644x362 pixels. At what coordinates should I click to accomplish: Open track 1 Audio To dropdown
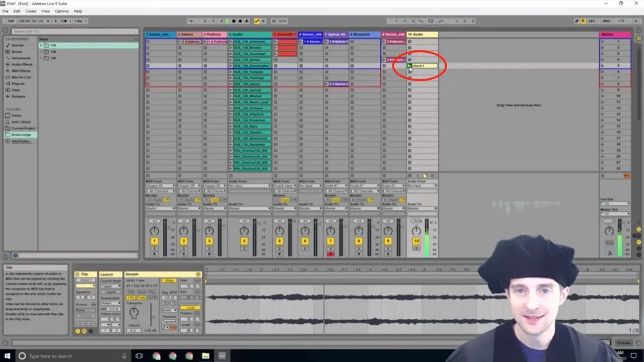[160, 208]
